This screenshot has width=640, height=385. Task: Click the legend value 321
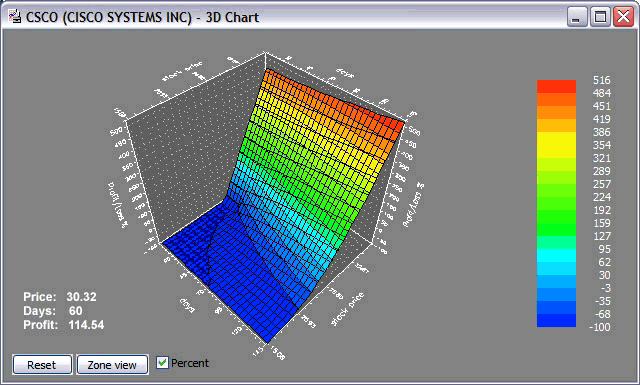point(602,158)
